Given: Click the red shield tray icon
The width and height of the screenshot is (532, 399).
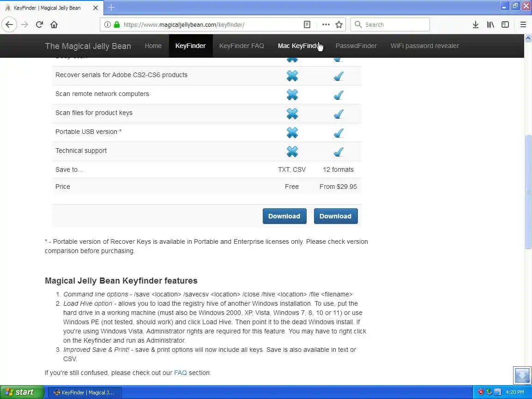Looking at the screenshot, I should pyautogui.click(x=481, y=392).
